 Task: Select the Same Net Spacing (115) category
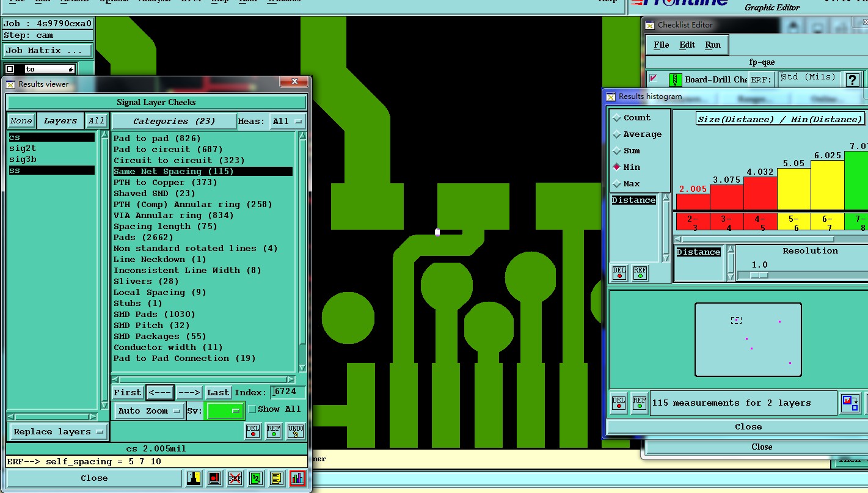(x=203, y=172)
